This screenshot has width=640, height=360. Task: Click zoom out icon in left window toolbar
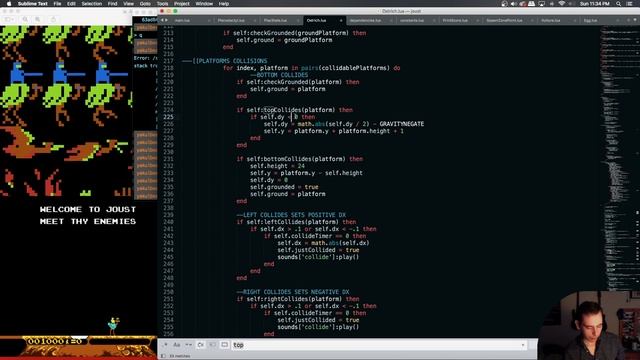tap(25, 19)
